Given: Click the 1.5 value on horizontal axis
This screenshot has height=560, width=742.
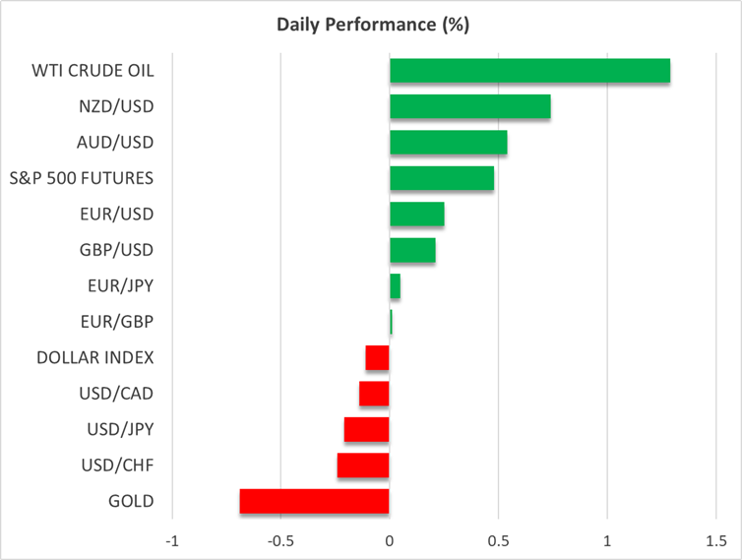Looking at the screenshot, I should click(715, 541).
